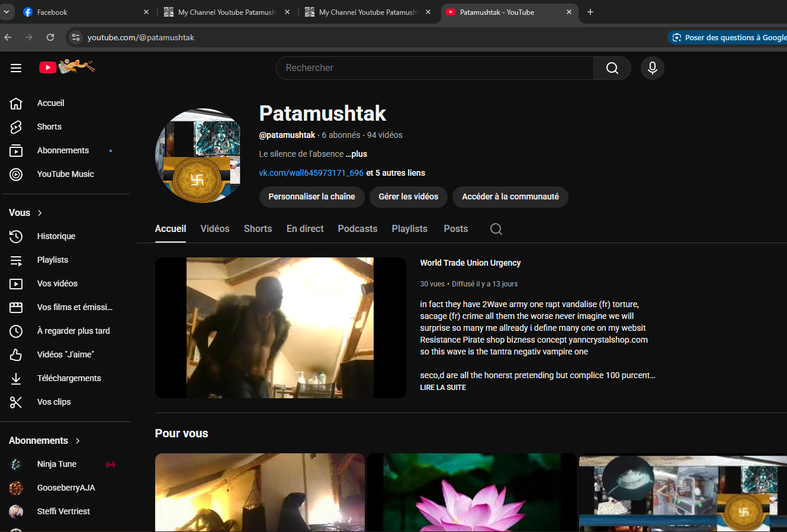Switch to the Vidéos channel tab

click(x=214, y=229)
